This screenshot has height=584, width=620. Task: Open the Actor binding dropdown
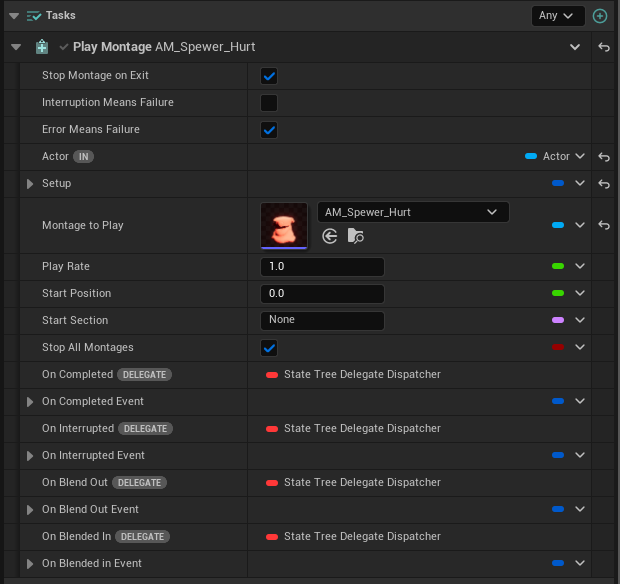580,156
